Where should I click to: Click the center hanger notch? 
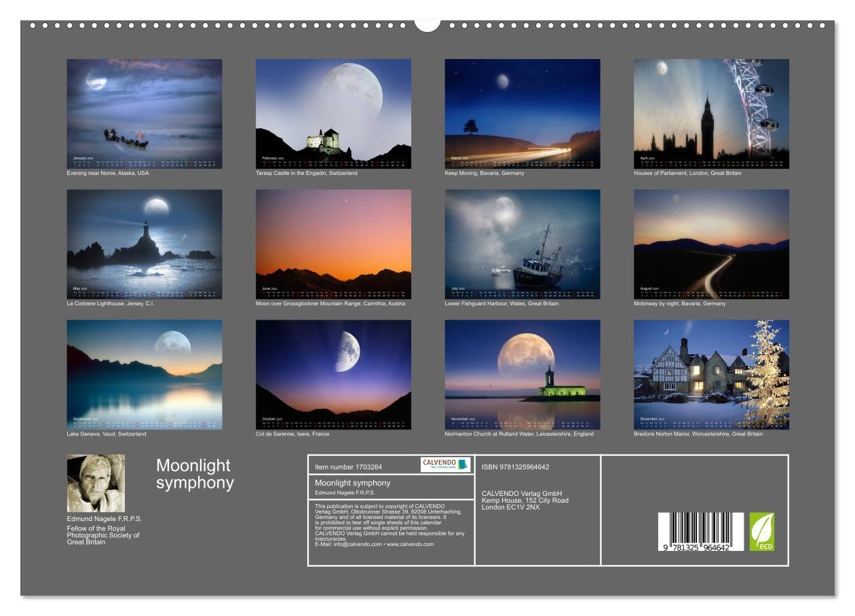pos(427,24)
